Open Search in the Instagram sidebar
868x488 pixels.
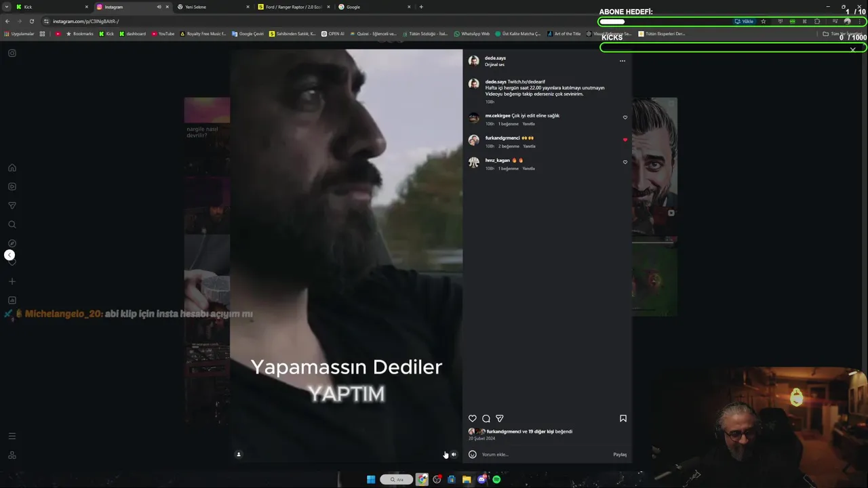12,224
